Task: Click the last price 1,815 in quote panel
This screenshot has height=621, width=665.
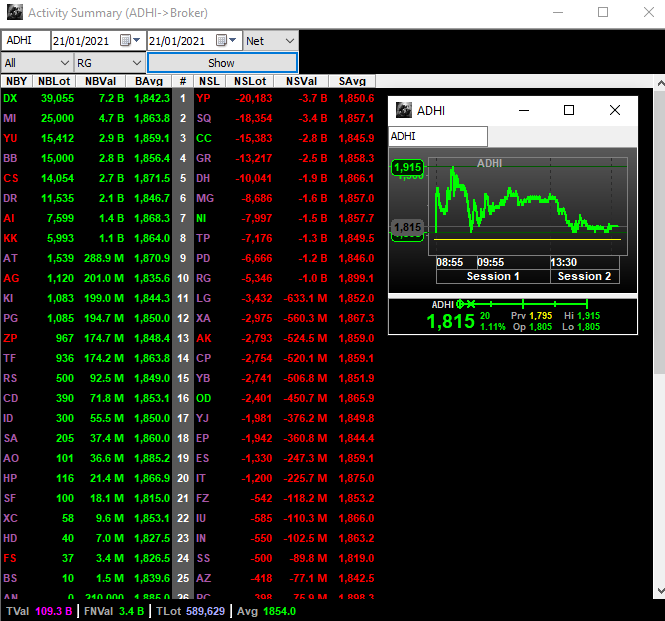Action: point(450,322)
